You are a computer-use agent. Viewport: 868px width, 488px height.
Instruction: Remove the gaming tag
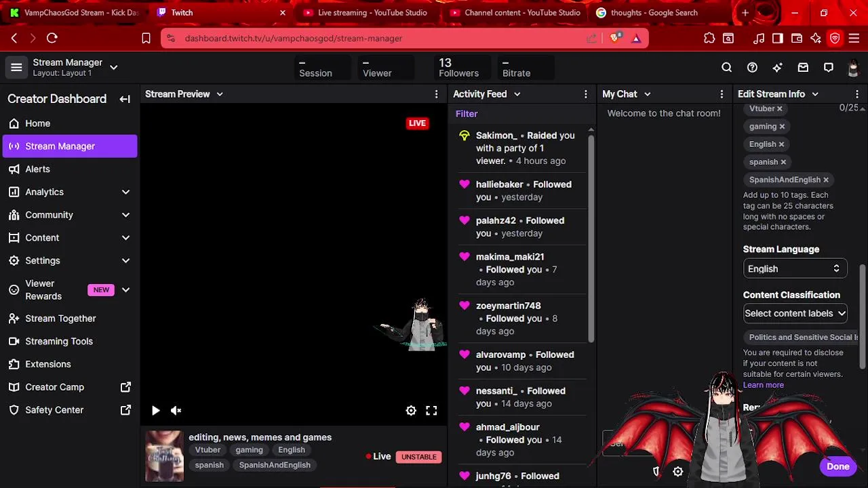pos(782,126)
